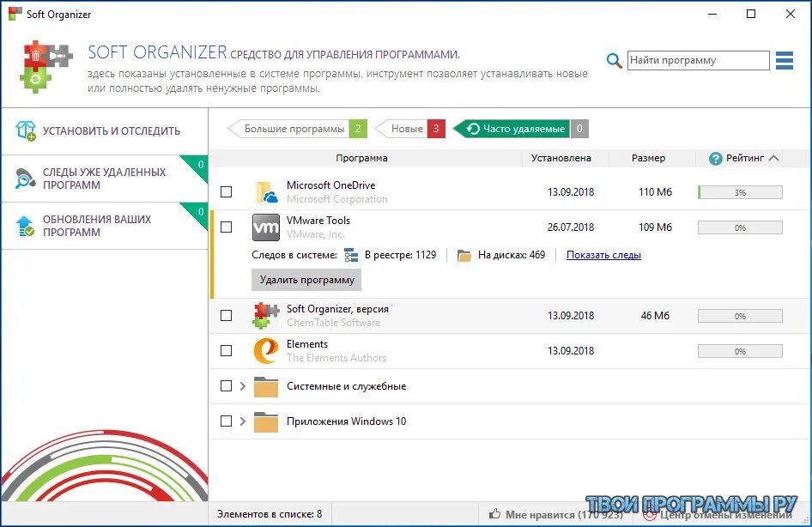The image size is (812, 527).
Task: Sort by the Размер column header
Action: pyautogui.click(x=648, y=158)
